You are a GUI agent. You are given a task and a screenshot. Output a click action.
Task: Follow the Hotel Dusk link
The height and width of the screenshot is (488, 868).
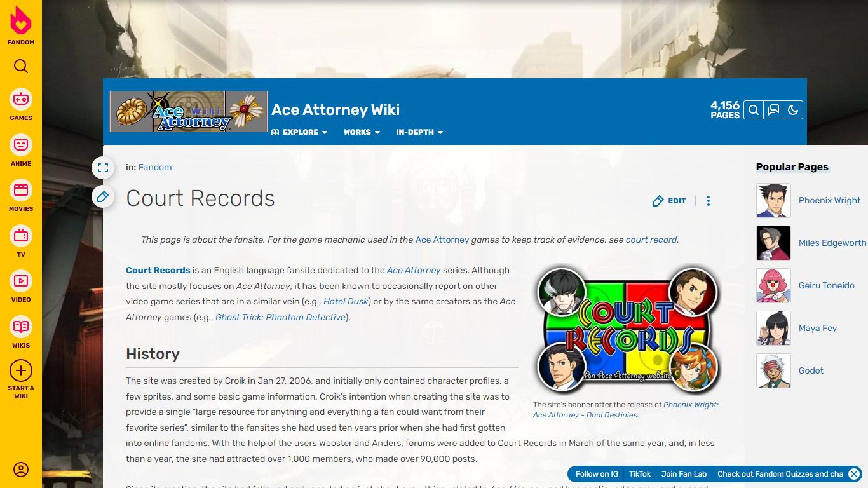pos(346,301)
